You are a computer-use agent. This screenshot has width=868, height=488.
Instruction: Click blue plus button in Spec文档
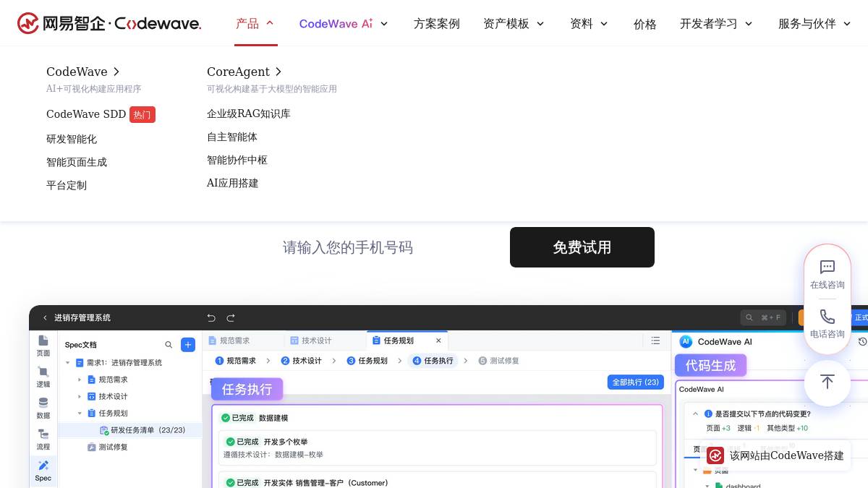tap(188, 345)
